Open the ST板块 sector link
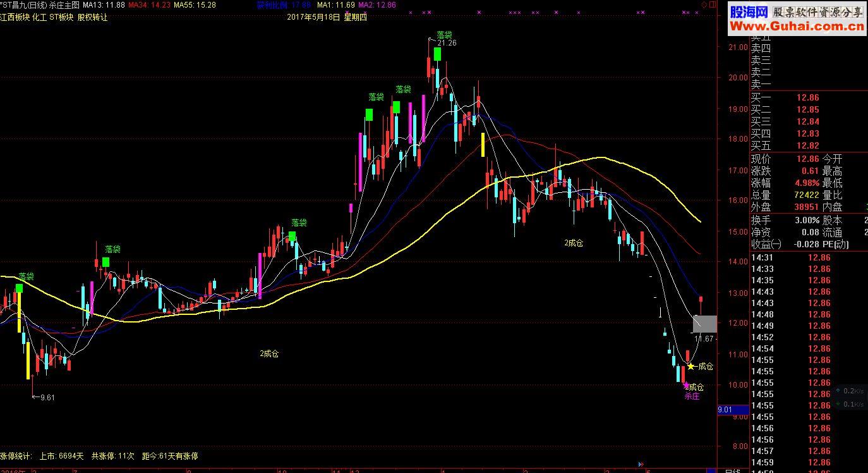 pos(61,18)
